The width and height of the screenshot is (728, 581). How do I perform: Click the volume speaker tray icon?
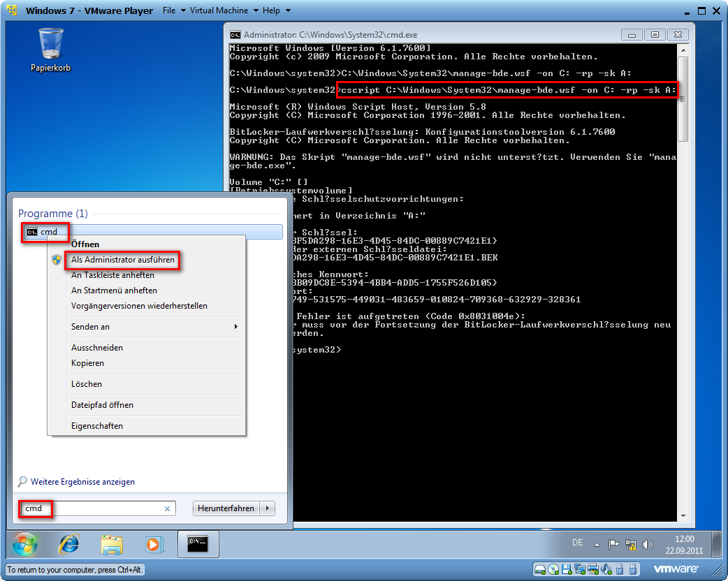647,544
